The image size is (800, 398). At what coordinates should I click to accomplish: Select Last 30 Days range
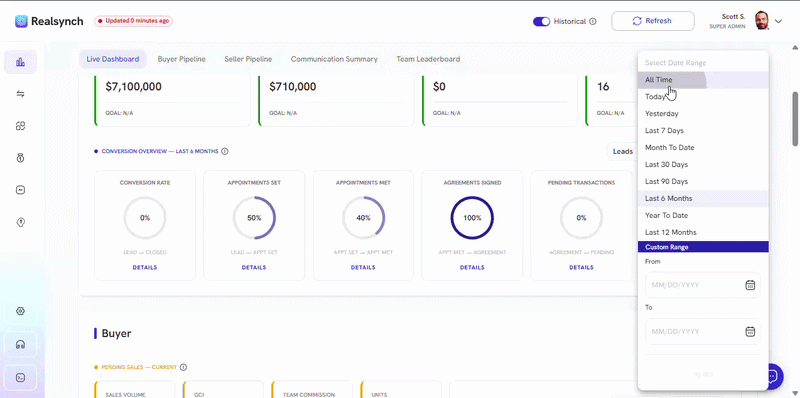click(x=703, y=164)
